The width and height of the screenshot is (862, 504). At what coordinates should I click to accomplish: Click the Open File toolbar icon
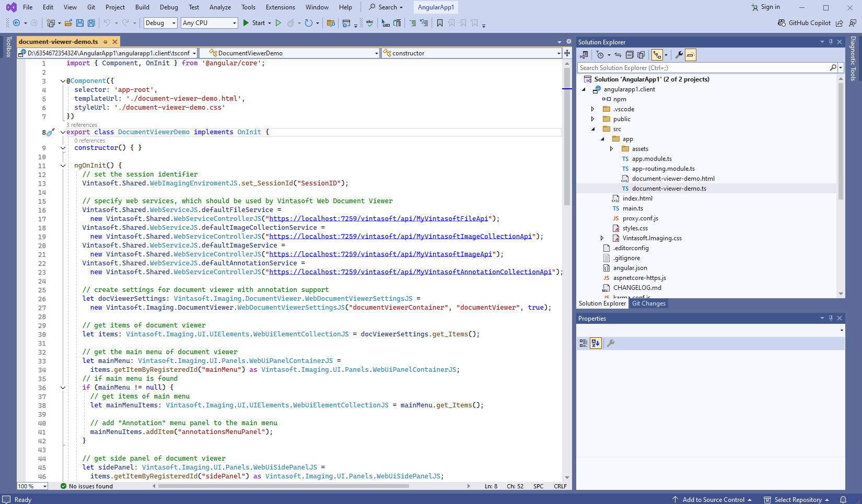point(68,23)
